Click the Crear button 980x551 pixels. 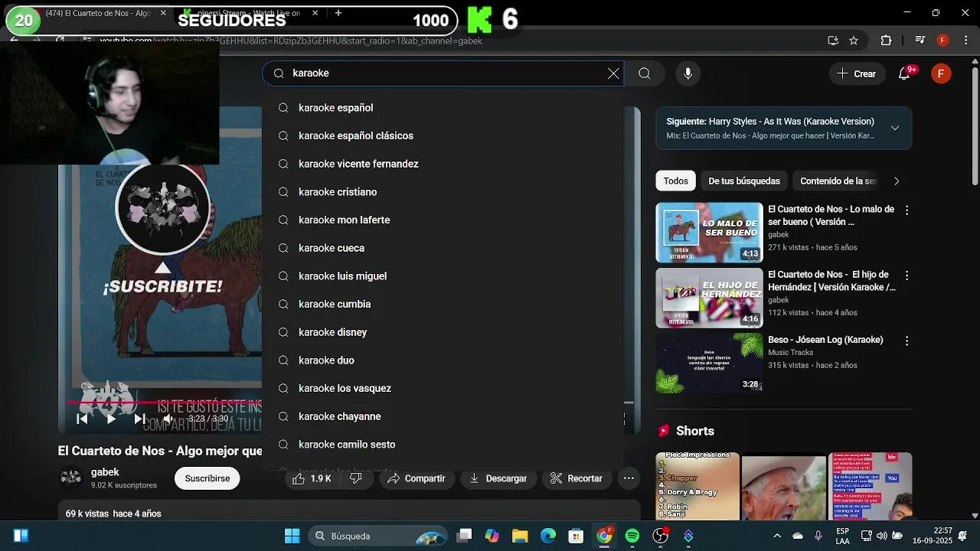856,73
